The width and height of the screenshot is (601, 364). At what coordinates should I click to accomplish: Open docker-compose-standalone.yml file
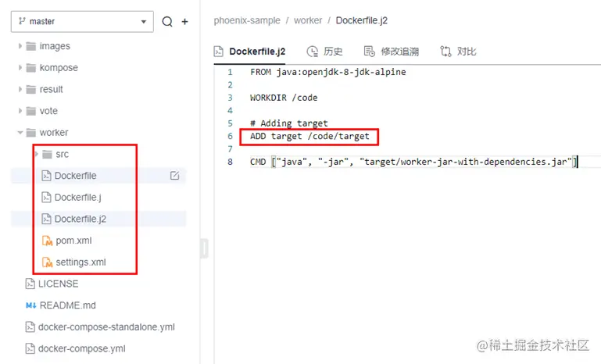[x=106, y=327]
